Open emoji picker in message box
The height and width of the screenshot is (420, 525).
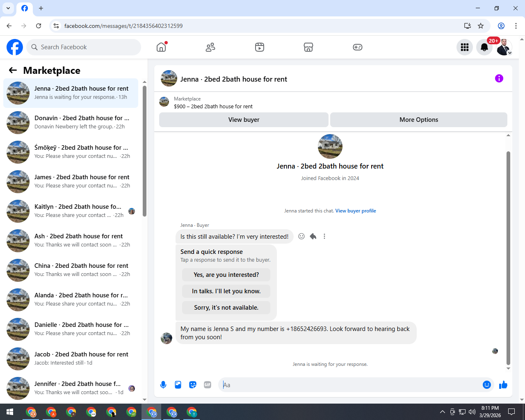pos(487,385)
